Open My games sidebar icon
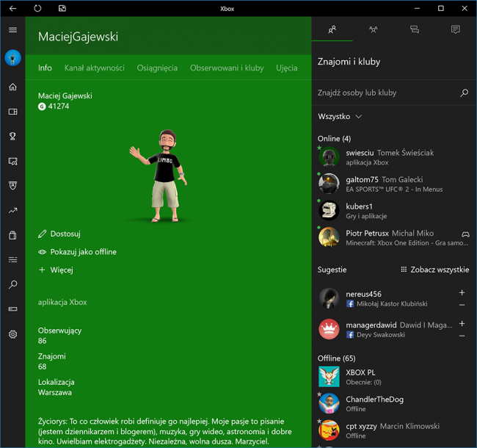Screen dimensions: 477x448 click(x=12, y=112)
